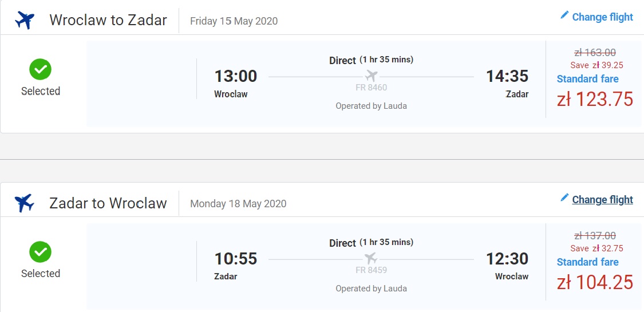Viewport: 644px width, 312px height.
Task: Open Change flight for Zadar to Wroclaw
Action: coord(603,200)
